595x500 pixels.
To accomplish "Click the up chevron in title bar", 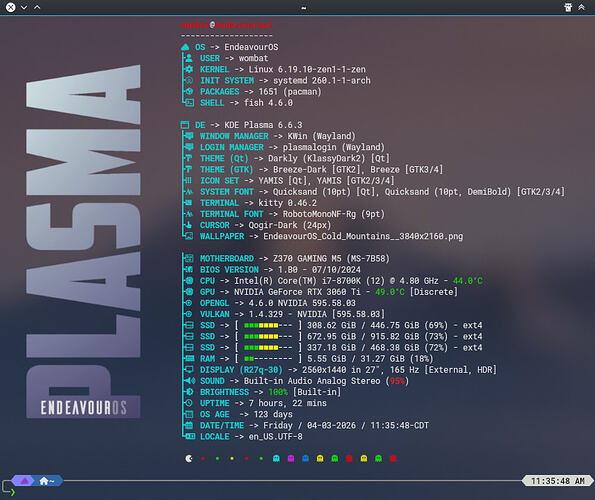I will click(37, 7).
